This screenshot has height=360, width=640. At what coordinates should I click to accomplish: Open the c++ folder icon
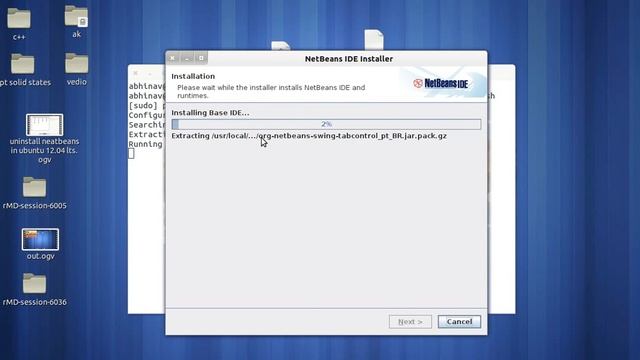[x=19, y=18]
